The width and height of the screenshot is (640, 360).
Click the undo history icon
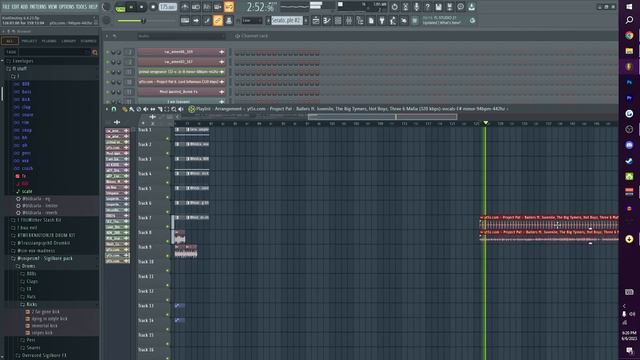394,7
